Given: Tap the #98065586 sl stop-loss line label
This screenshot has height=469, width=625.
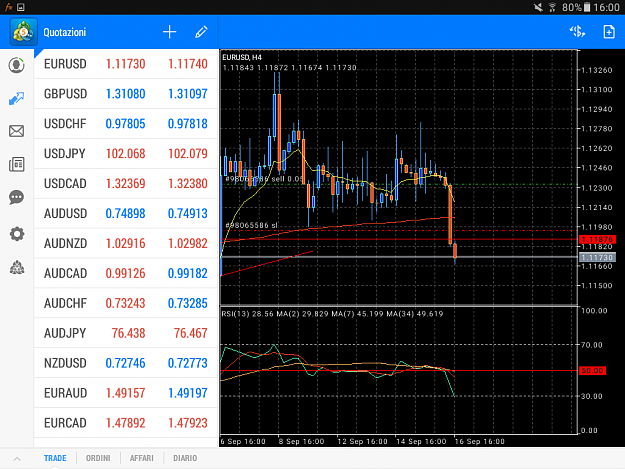Looking at the screenshot, I should coord(252,225).
